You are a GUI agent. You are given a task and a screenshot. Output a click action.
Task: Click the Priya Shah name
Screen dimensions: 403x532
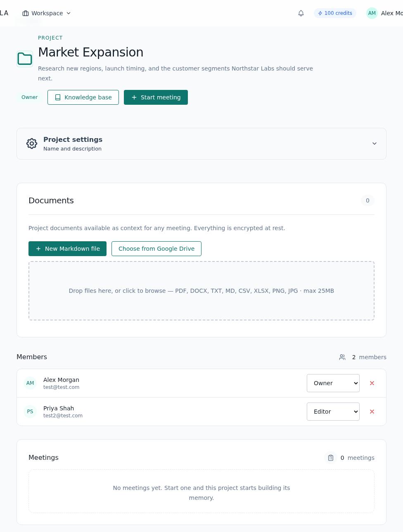click(x=59, y=408)
